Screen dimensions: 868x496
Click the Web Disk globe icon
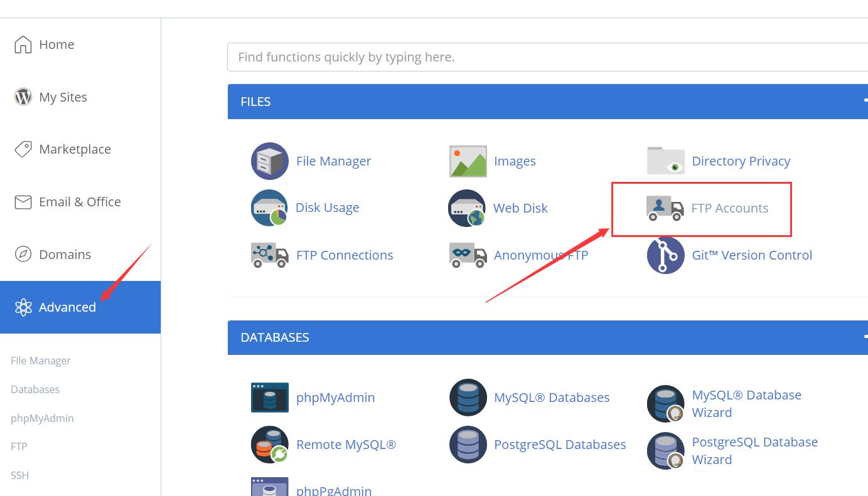click(468, 208)
